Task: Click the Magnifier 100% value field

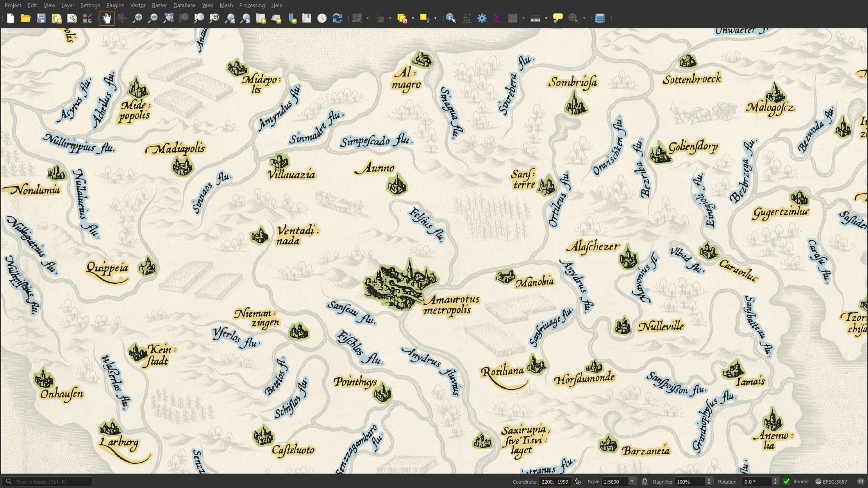Action: point(690,481)
